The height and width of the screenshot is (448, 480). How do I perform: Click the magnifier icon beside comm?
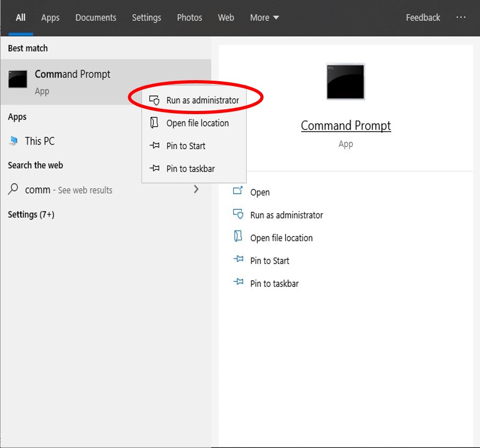click(13, 189)
